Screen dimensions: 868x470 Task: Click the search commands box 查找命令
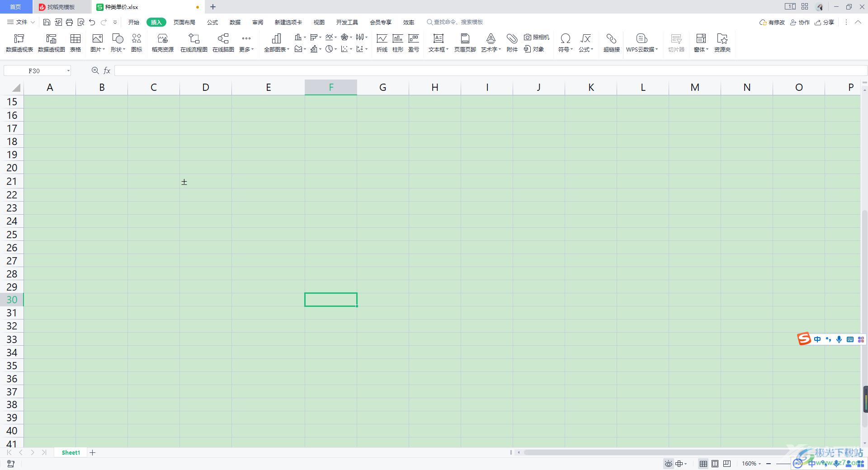455,22
